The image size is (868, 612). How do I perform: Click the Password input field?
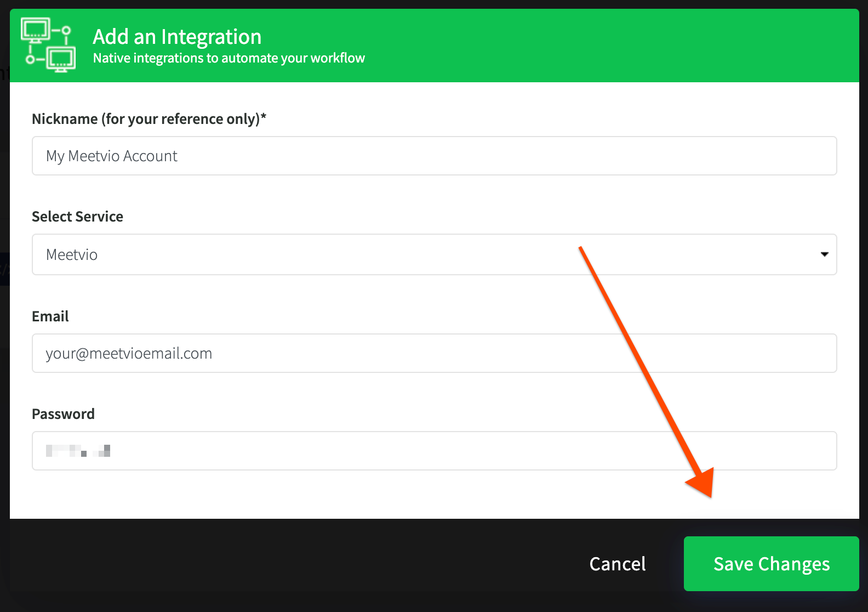click(x=434, y=451)
